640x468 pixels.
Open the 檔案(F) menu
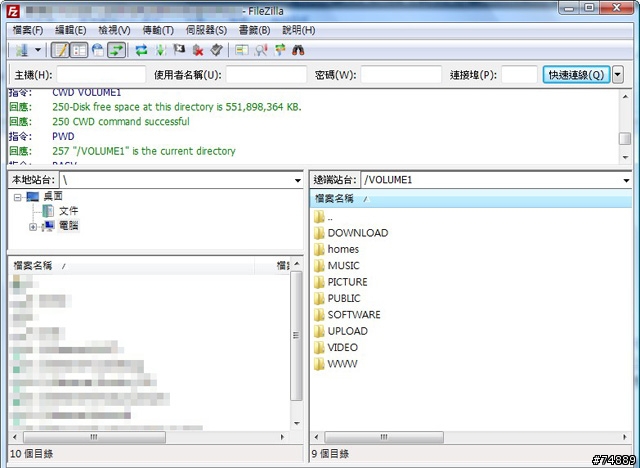(x=28, y=30)
